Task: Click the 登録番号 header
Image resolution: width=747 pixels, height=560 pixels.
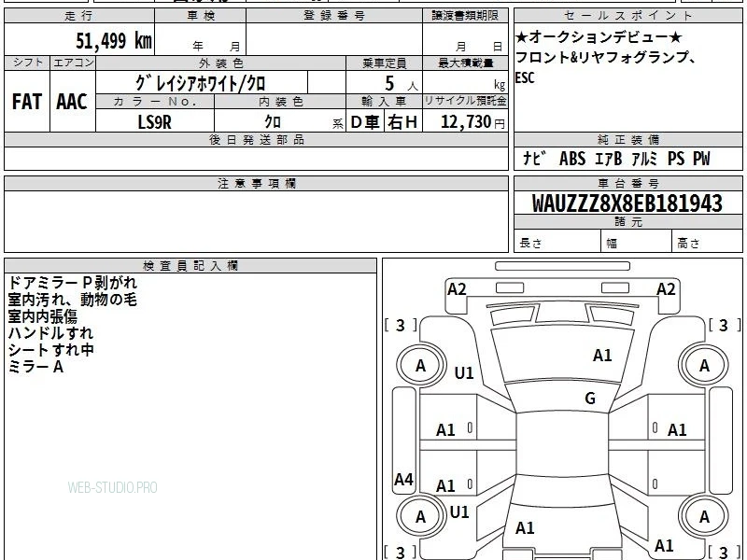Action: click(334, 16)
